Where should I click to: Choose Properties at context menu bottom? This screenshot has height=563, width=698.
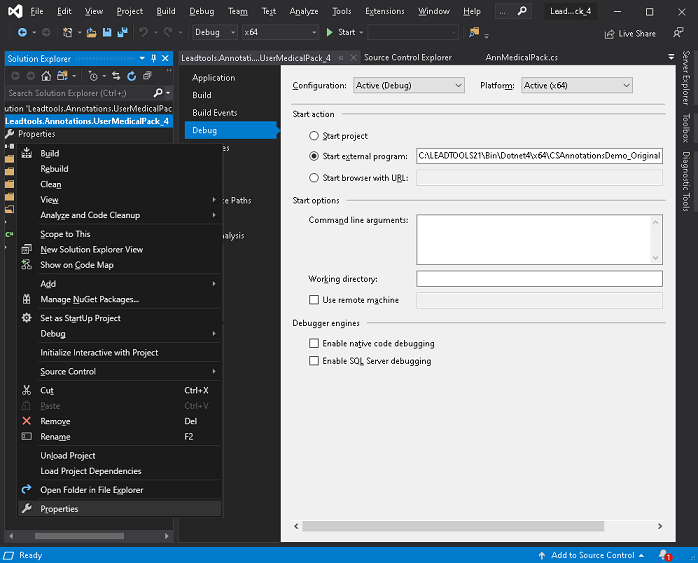[119, 509]
